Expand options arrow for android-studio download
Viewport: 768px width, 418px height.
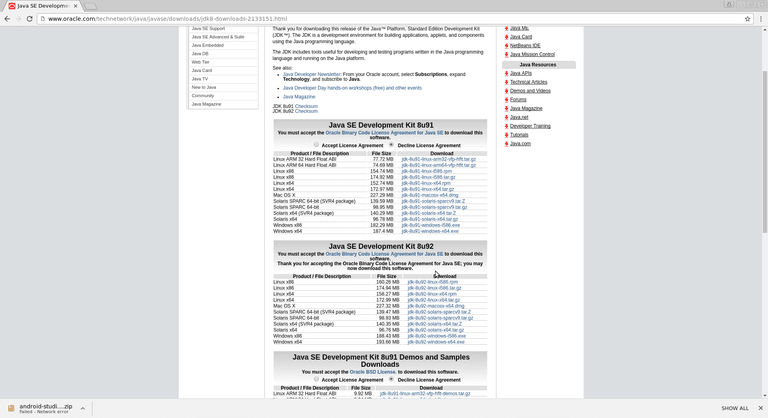[x=83, y=408]
